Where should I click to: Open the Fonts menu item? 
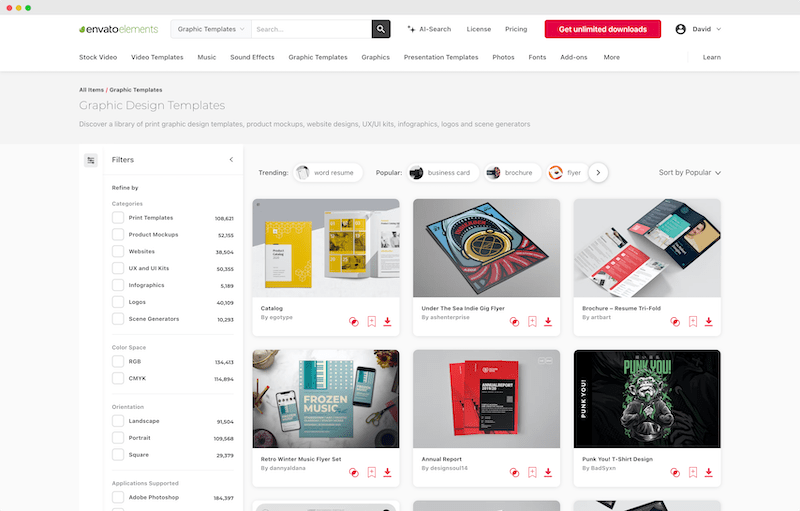pos(537,57)
